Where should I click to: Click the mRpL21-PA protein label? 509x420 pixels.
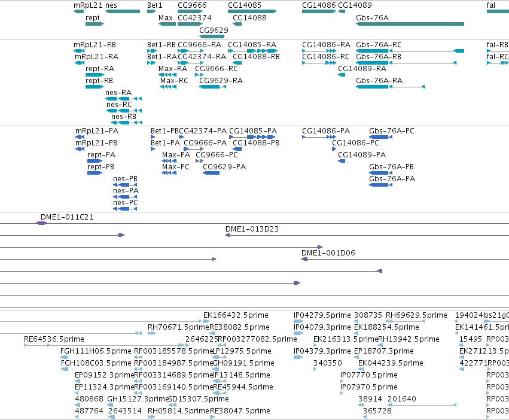tap(97, 131)
